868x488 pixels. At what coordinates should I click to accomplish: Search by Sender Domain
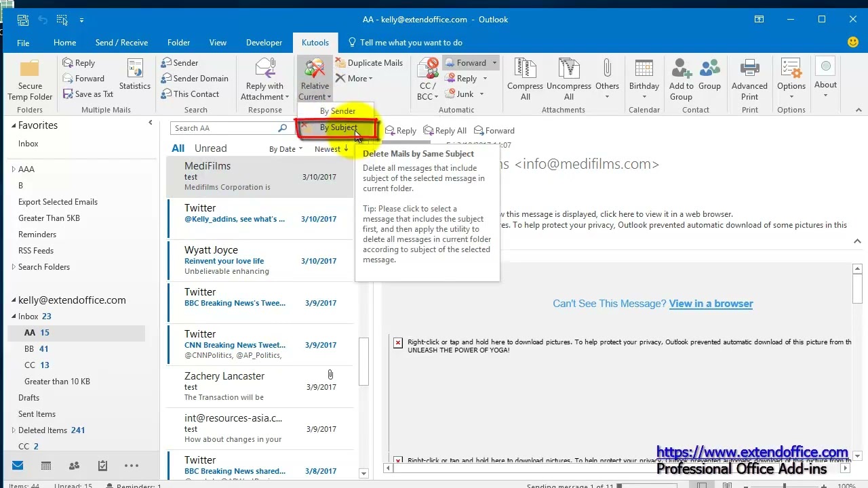click(195, 79)
